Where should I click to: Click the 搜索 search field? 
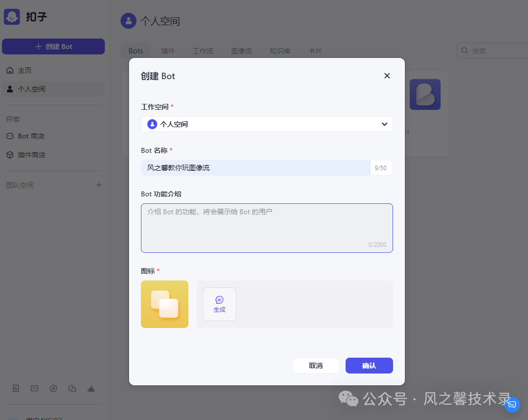pyautogui.click(x=492, y=50)
